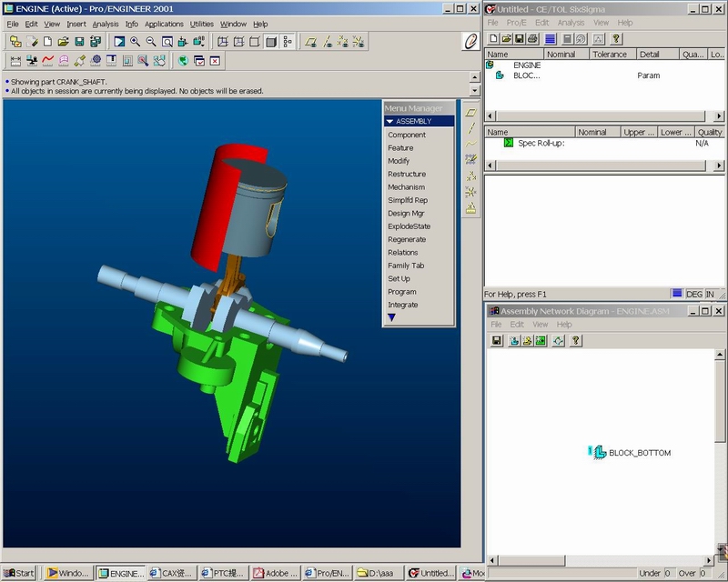
Task: Select the BLOCK_BOTTOM node in network diagram
Action: click(630, 453)
